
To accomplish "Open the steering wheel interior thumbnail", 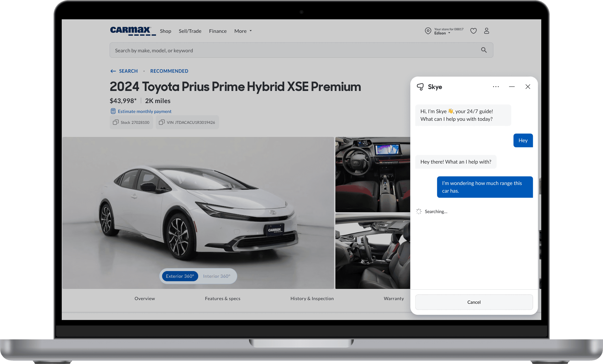I will 373,175.
